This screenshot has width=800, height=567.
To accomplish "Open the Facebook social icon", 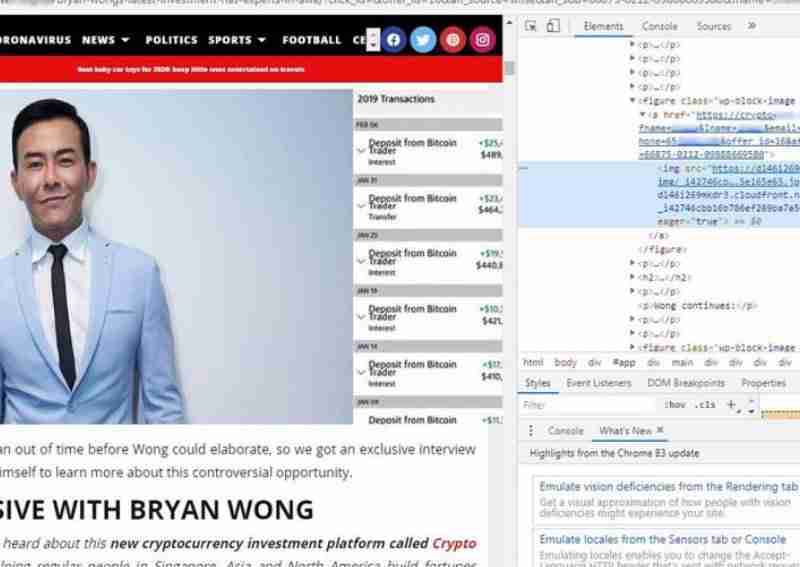I will click(x=393, y=40).
